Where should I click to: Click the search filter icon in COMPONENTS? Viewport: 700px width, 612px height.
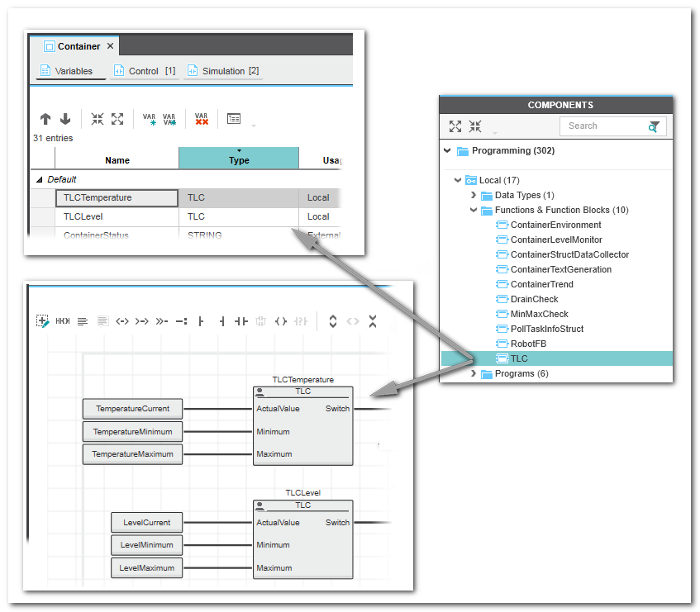point(655,126)
